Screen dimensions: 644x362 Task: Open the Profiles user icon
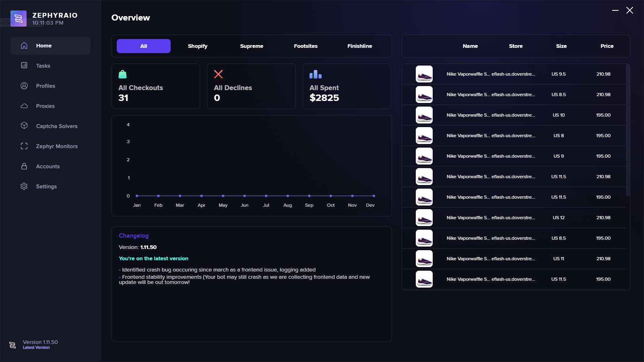click(x=24, y=86)
